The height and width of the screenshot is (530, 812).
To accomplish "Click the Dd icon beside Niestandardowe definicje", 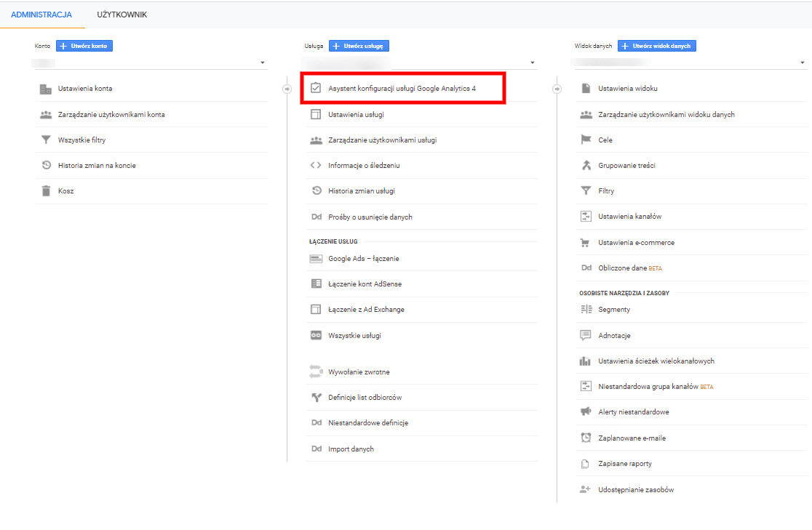I will [317, 423].
